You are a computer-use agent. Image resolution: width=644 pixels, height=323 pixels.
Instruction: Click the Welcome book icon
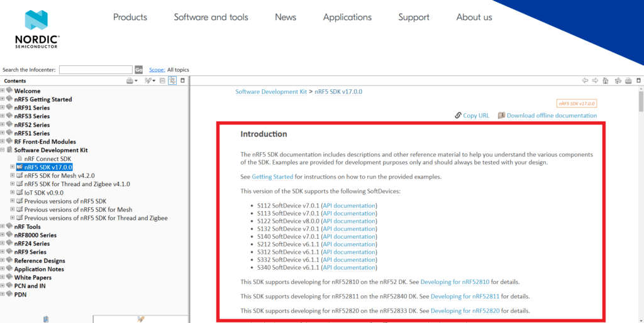pos(9,90)
